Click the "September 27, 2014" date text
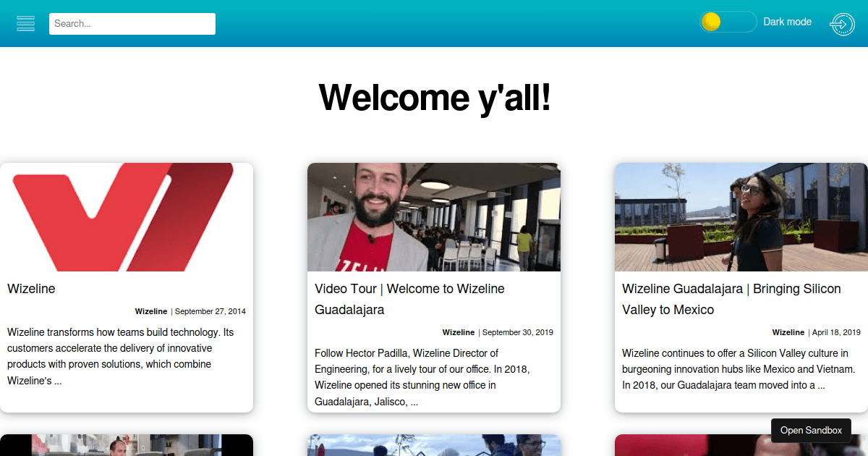 pos(210,312)
